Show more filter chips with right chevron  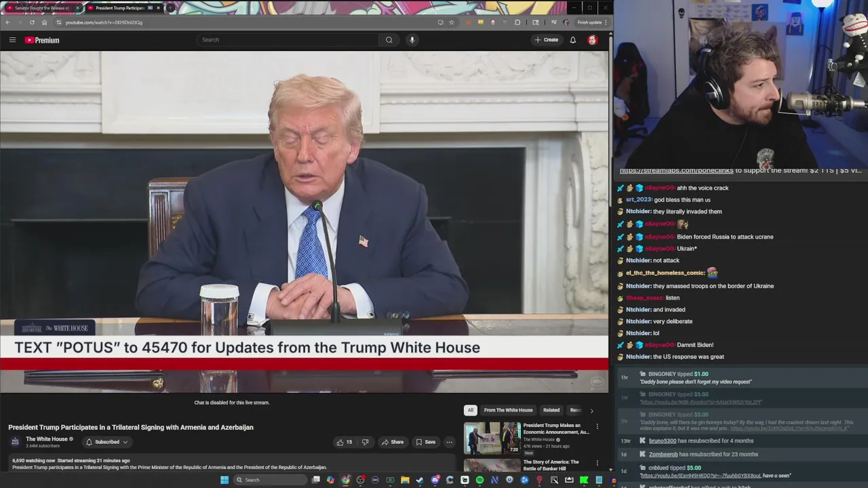[x=591, y=410]
